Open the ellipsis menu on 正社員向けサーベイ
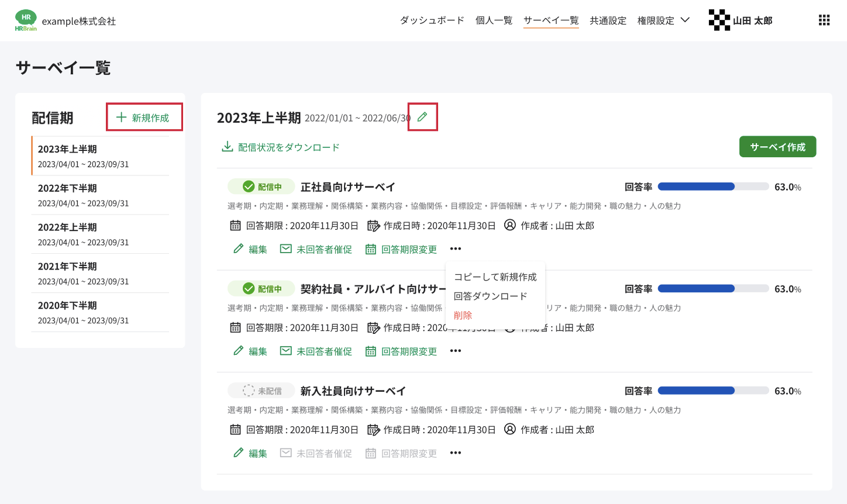The width and height of the screenshot is (847, 504). point(455,248)
